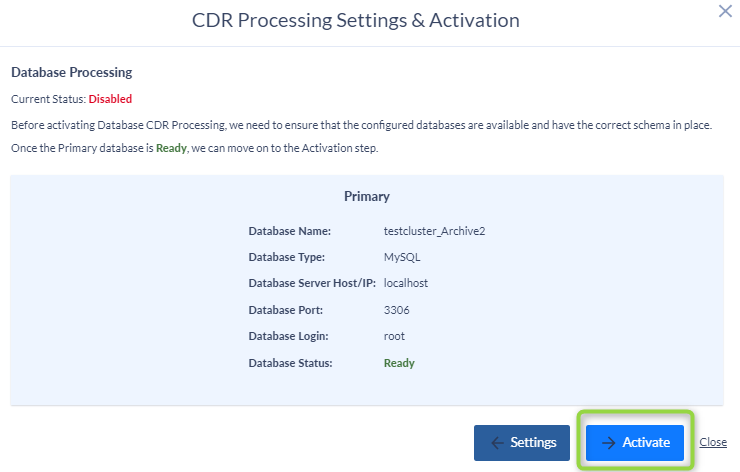Click the Database Name label
Screen dimensions: 740x472
[x=290, y=231]
